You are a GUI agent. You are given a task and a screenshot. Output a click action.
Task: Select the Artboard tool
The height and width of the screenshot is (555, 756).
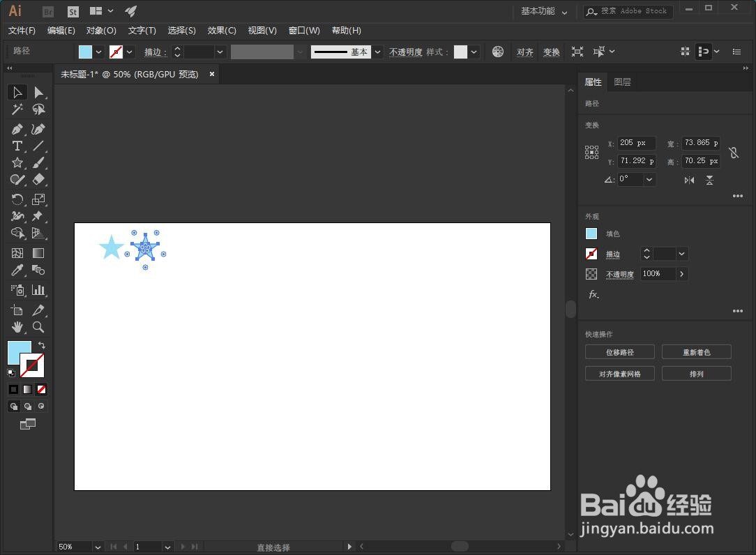[17, 310]
